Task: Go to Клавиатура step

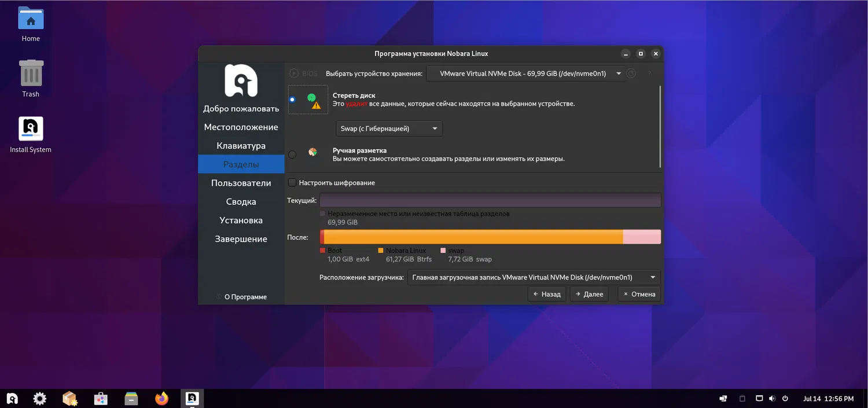Action: (241, 146)
